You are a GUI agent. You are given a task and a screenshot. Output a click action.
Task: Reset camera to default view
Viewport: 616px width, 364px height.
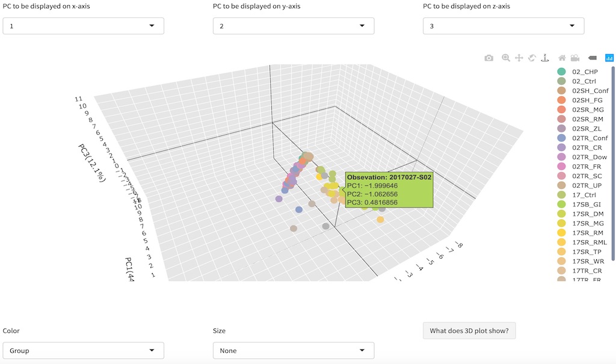click(x=562, y=58)
